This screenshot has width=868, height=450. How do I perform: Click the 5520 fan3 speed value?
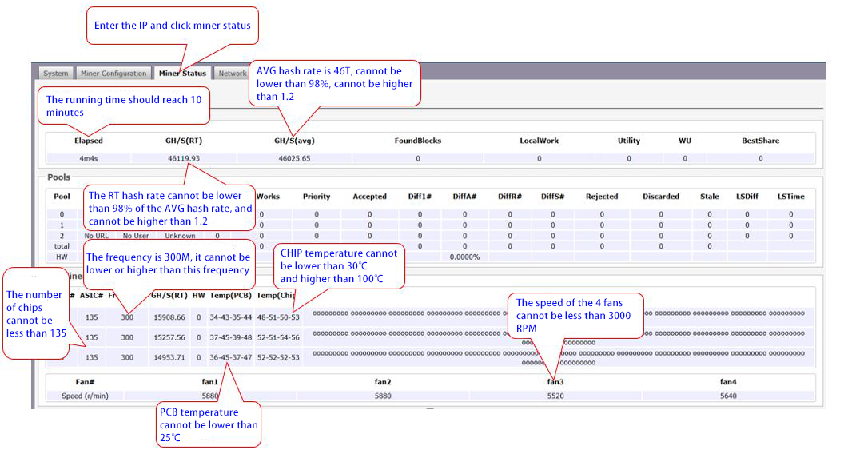point(555,395)
